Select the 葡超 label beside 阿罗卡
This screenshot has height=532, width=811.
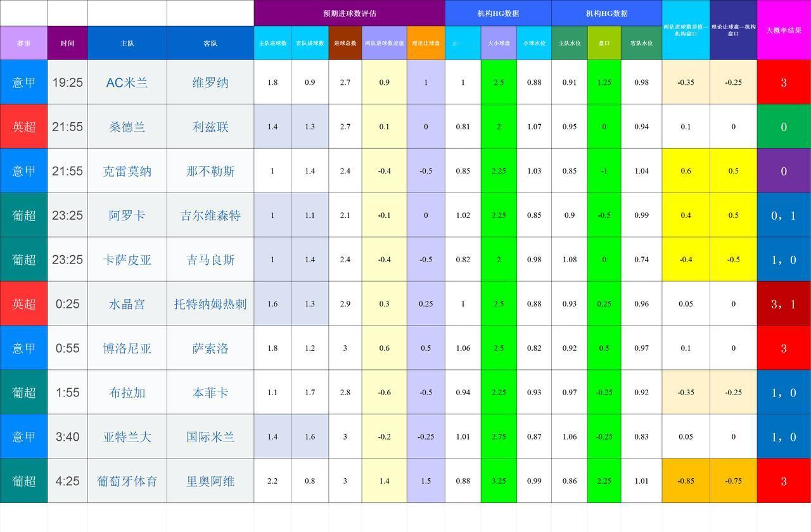(23, 215)
